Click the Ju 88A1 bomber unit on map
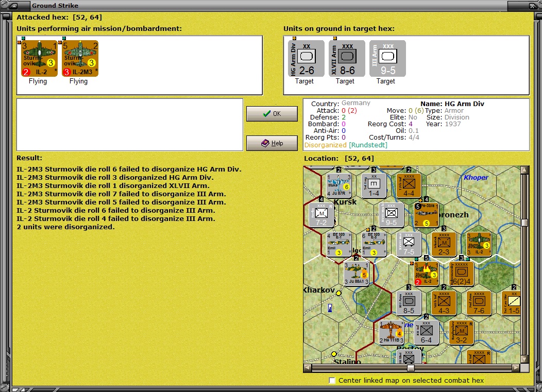The image size is (542, 392). 357,274
